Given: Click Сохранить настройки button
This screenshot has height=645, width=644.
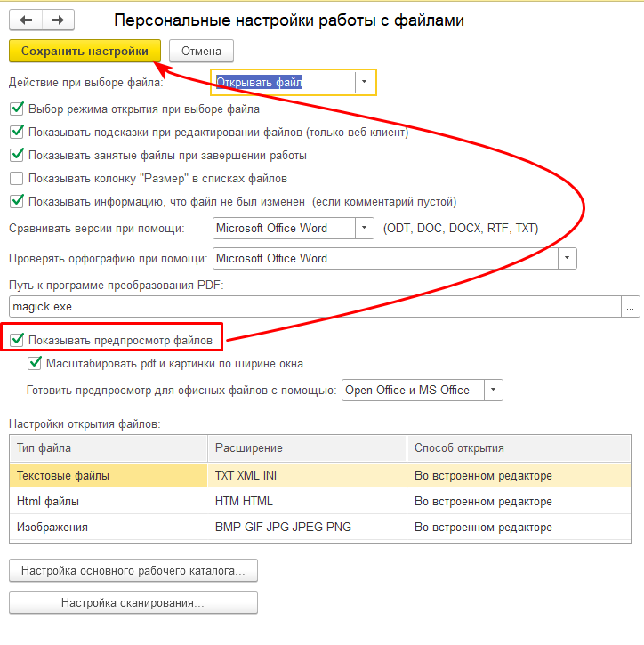Looking at the screenshot, I should click(x=85, y=52).
